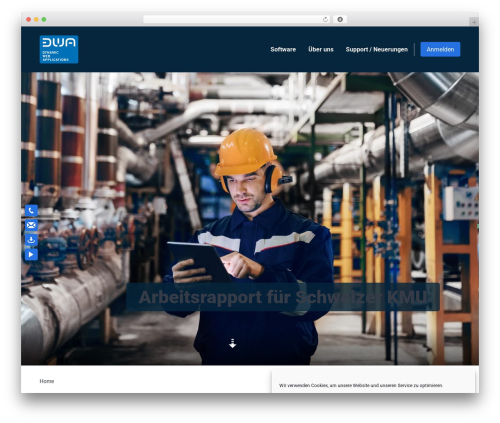Viewport: 500px width, 423px height.
Task: Open a new tab with plus button
Action: 474,22
